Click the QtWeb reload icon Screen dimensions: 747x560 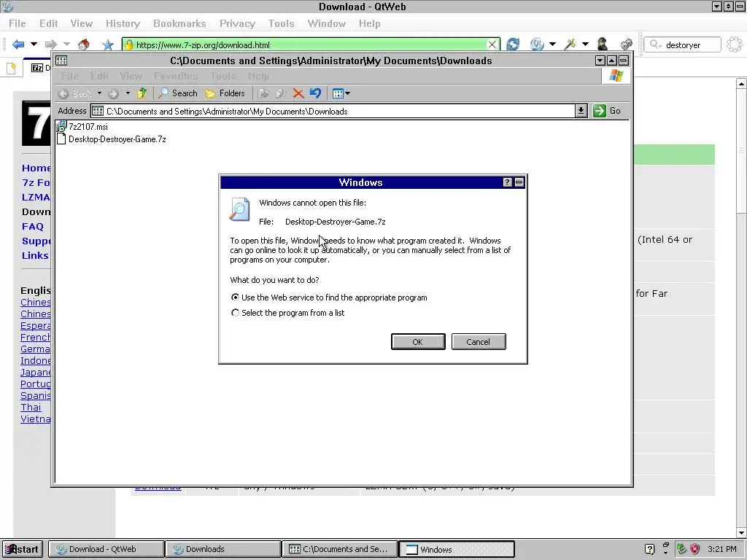point(513,44)
